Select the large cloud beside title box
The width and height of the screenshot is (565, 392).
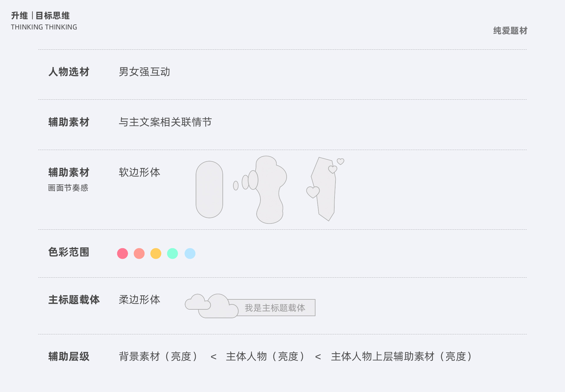(218, 306)
